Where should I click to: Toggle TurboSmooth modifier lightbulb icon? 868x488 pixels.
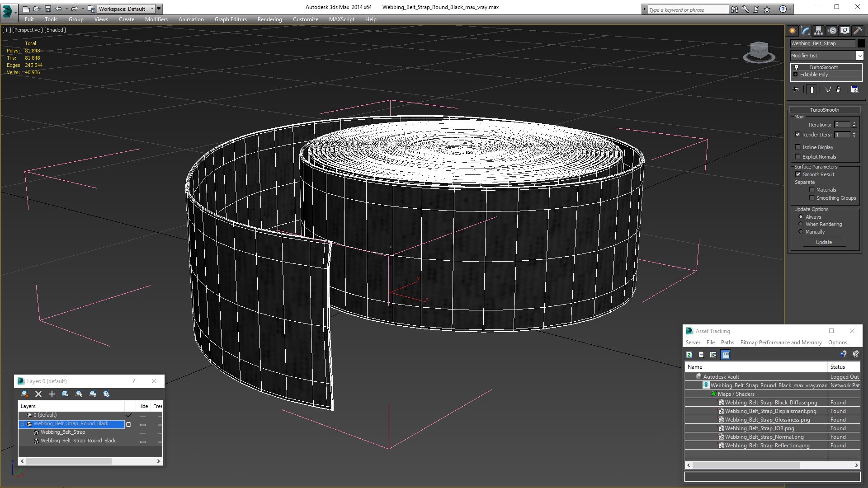coord(797,67)
